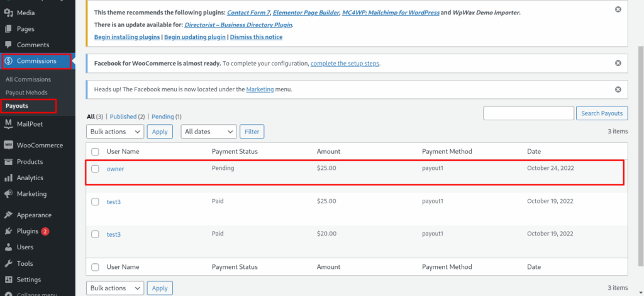Screen dimensions: 644x296
Task: Open All Commissions submenu item
Action: click(28, 80)
